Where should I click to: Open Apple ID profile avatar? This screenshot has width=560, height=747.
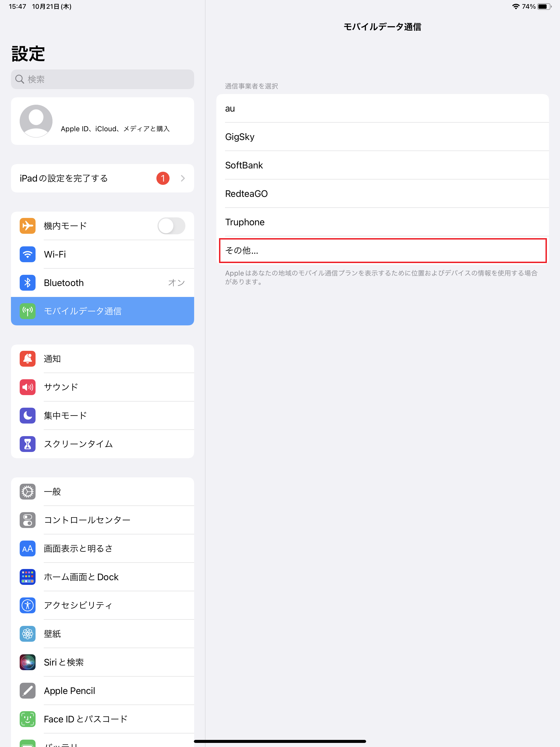[36, 121]
